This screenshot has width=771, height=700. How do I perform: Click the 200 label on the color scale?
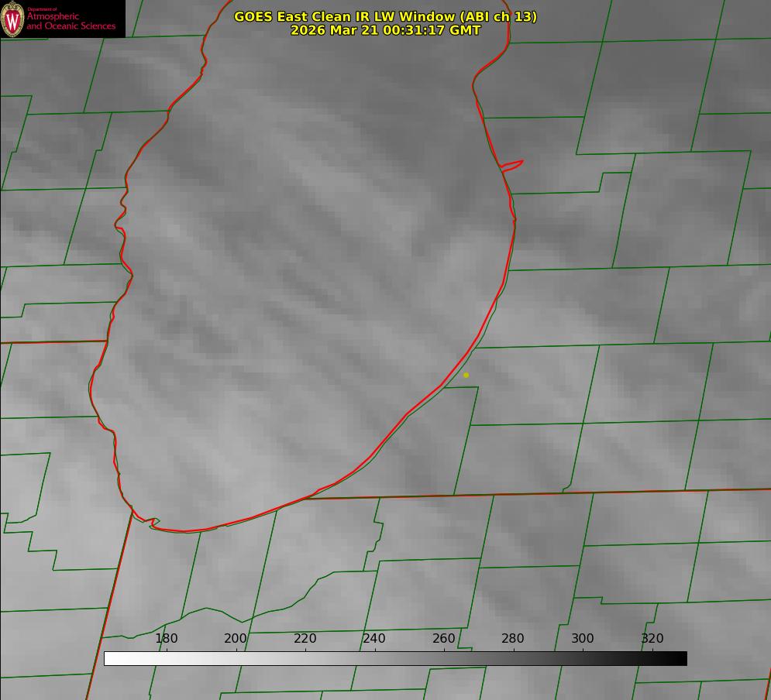pos(236,638)
